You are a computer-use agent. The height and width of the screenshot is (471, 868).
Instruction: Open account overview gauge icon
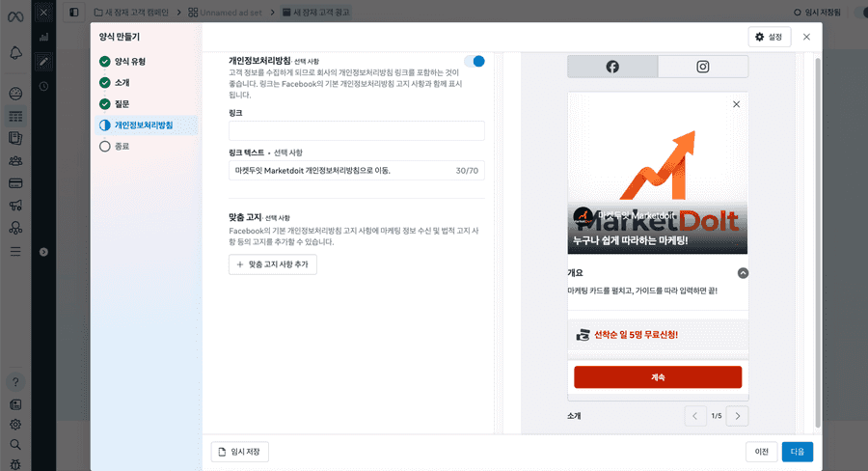(15, 94)
